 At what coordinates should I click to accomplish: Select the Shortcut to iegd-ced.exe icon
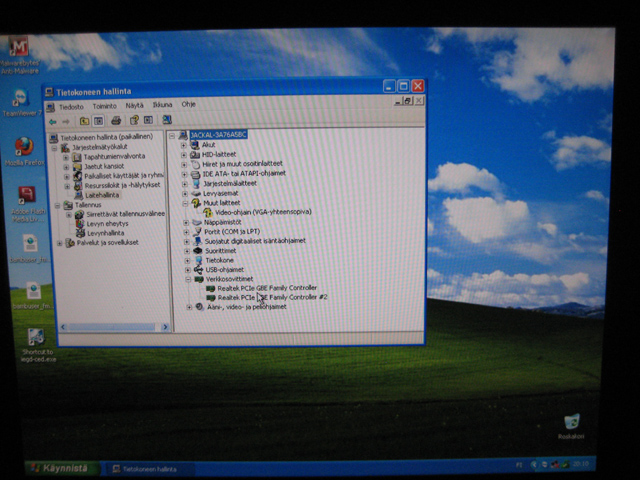point(38,345)
